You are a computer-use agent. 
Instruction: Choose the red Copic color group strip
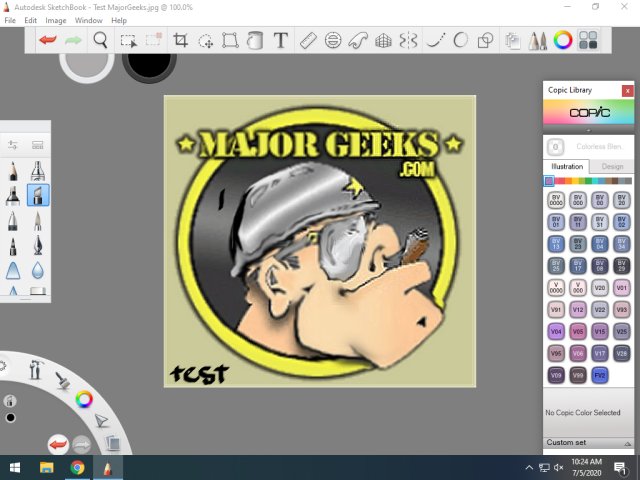[x=561, y=180]
